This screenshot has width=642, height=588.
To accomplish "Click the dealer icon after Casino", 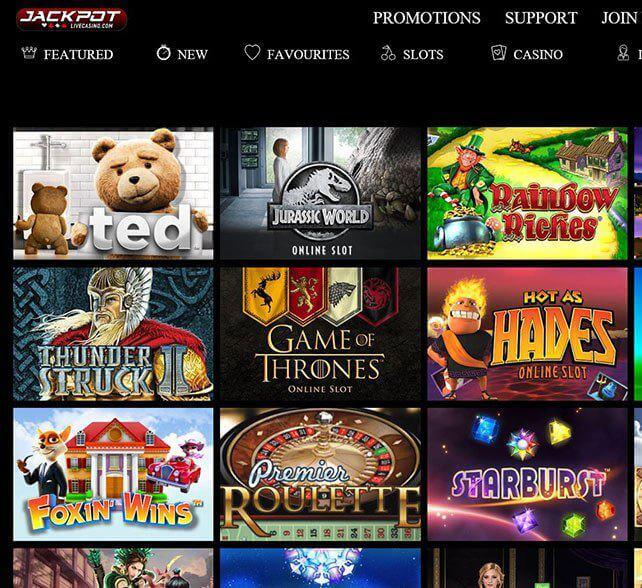I will [x=623, y=53].
